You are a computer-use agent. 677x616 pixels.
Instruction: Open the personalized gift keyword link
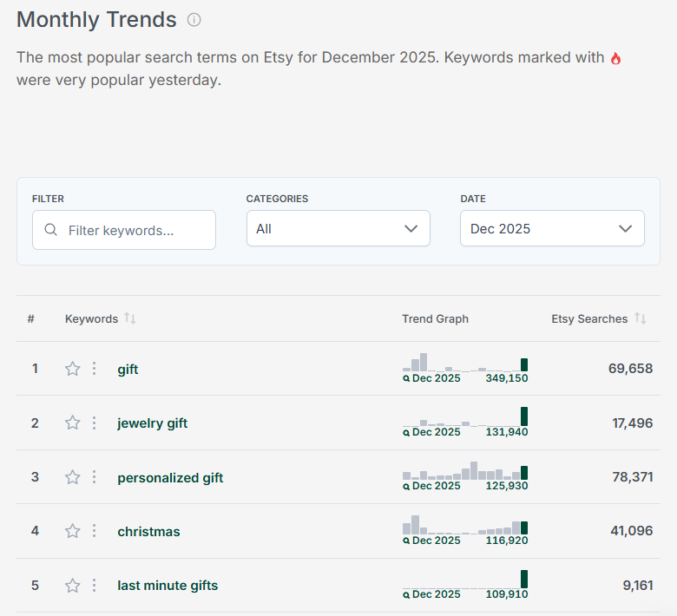pyautogui.click(x=170, y=478)
